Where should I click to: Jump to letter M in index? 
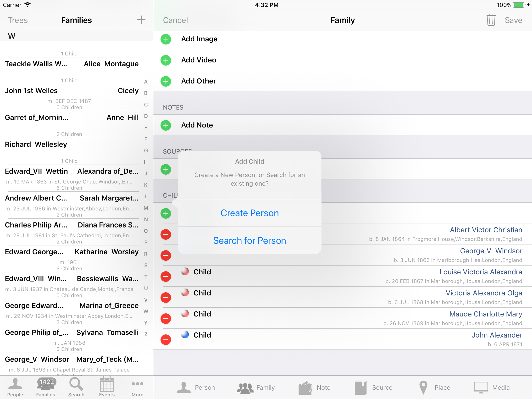146,208
